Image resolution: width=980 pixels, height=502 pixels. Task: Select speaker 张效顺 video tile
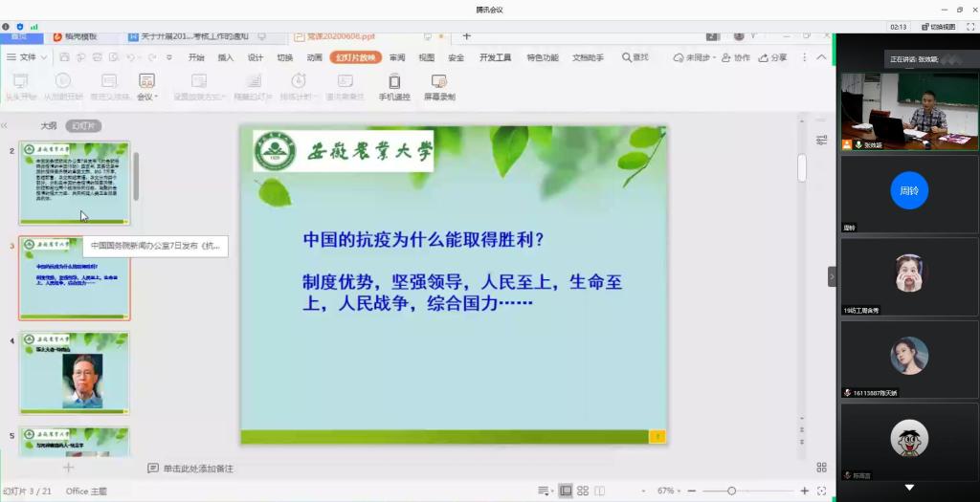pyautogui.click(x=909, y=111)
